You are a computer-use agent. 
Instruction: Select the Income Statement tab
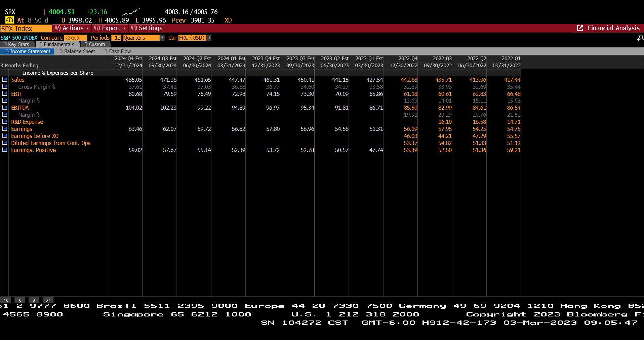tap(27, 51)
